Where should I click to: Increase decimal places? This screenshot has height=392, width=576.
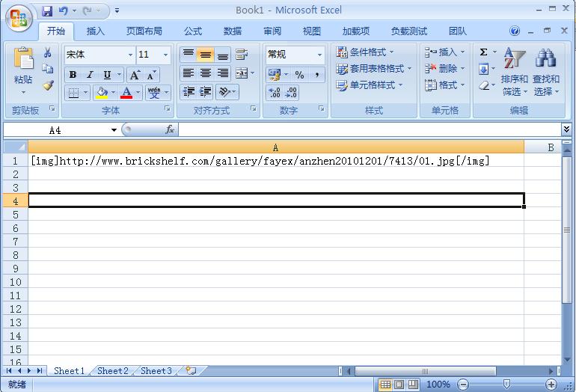pyautogui.click(x=275, y=93)
